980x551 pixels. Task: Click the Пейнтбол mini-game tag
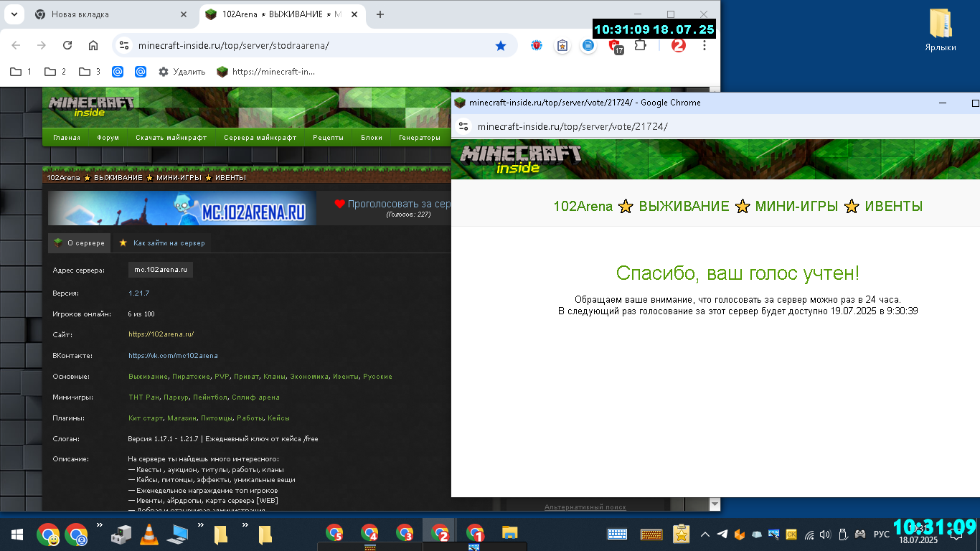210,397
